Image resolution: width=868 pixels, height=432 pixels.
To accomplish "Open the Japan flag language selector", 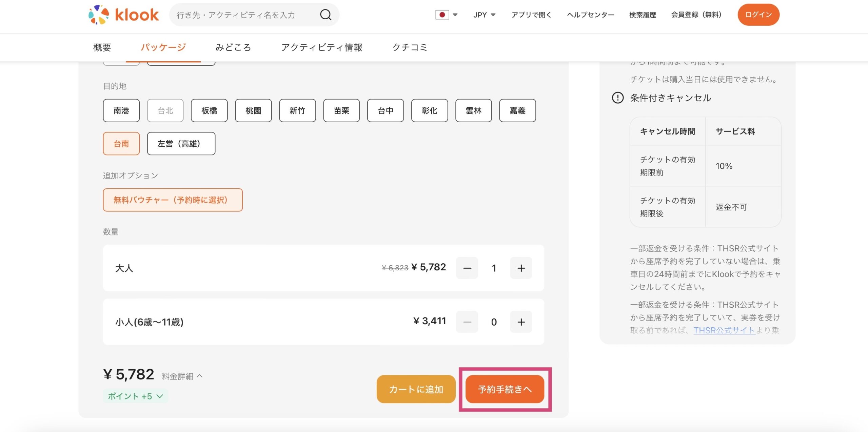I will [x=447, y=15].
